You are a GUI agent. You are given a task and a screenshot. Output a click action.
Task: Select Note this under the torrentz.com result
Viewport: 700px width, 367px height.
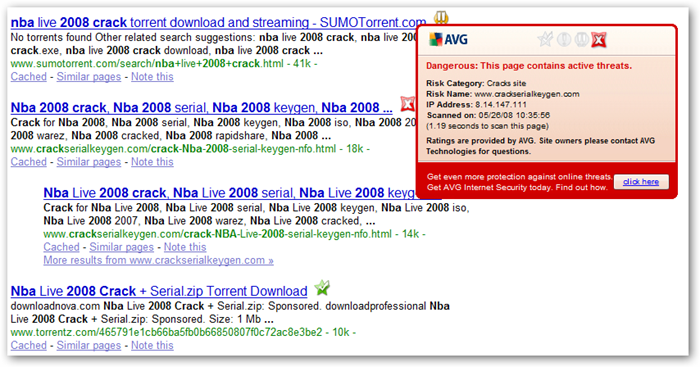click(x=152, y=346)
